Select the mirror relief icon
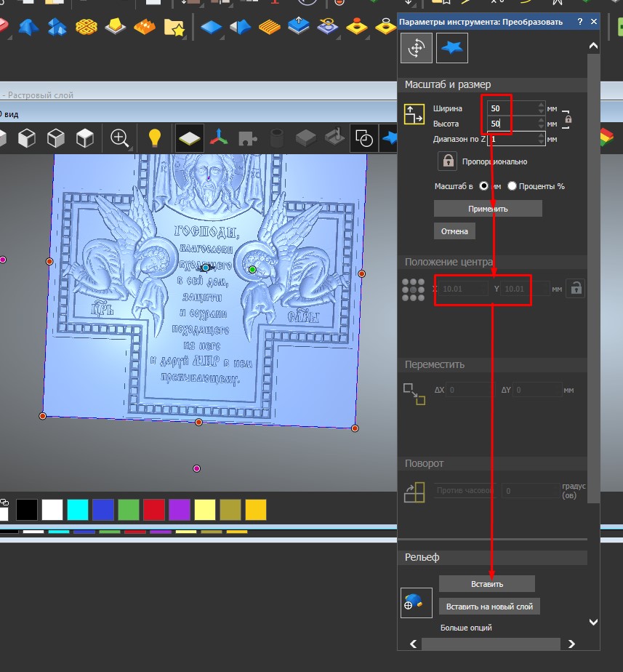623x672 pixels. [x=241, y=28]
